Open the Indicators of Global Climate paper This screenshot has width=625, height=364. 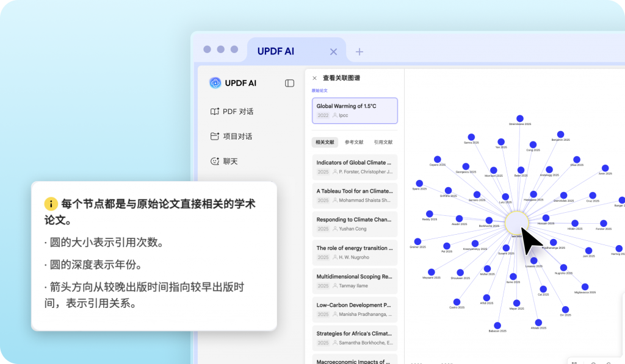(355, 166)
